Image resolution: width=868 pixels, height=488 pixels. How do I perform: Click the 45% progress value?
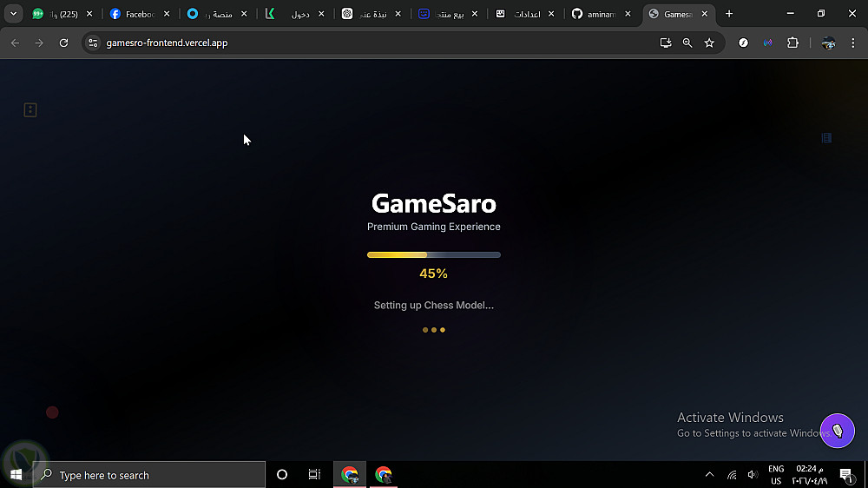click(x=433, y=273)
